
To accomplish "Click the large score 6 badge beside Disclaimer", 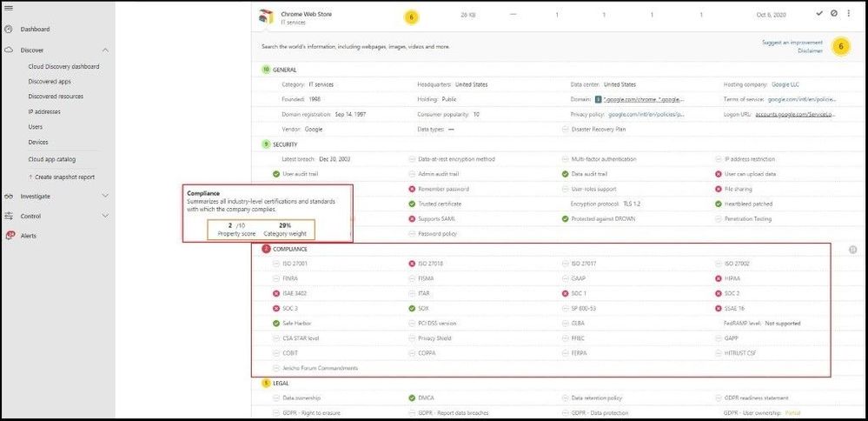I will 841,46.
